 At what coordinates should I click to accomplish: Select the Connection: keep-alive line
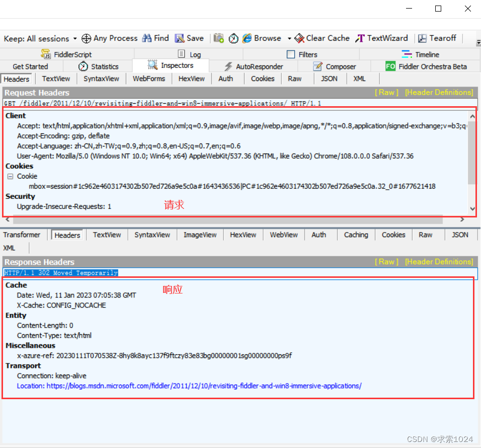[51, 376]
